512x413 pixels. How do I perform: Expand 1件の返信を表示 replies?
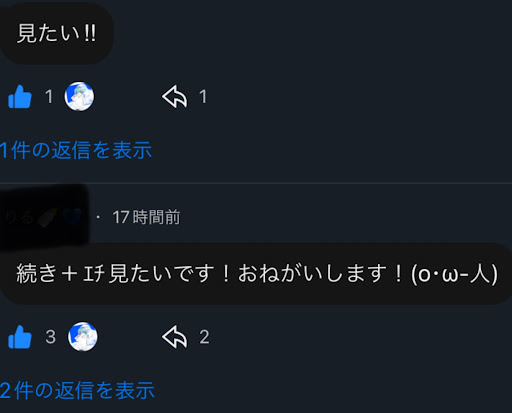(76, 150)
